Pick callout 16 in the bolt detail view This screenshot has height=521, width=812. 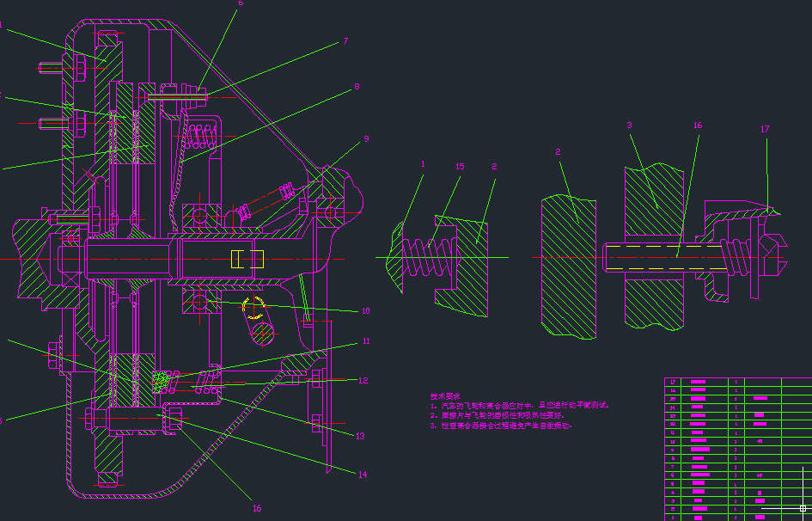click(698, 126)
